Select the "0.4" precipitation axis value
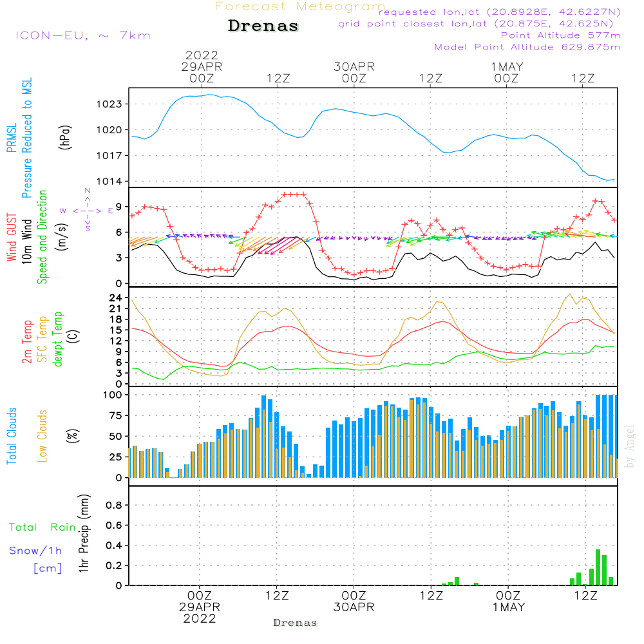644x644 pixels. coord(114,545)
